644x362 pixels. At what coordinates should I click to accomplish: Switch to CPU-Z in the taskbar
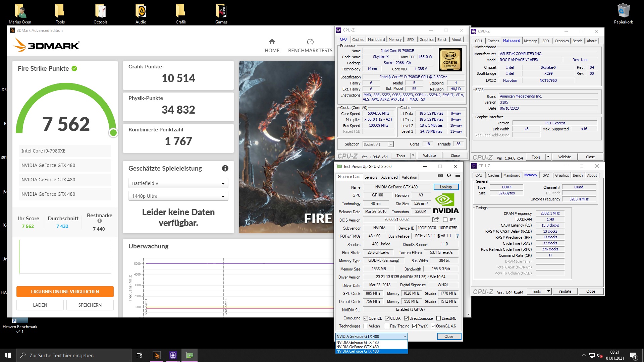coord(173,355)
